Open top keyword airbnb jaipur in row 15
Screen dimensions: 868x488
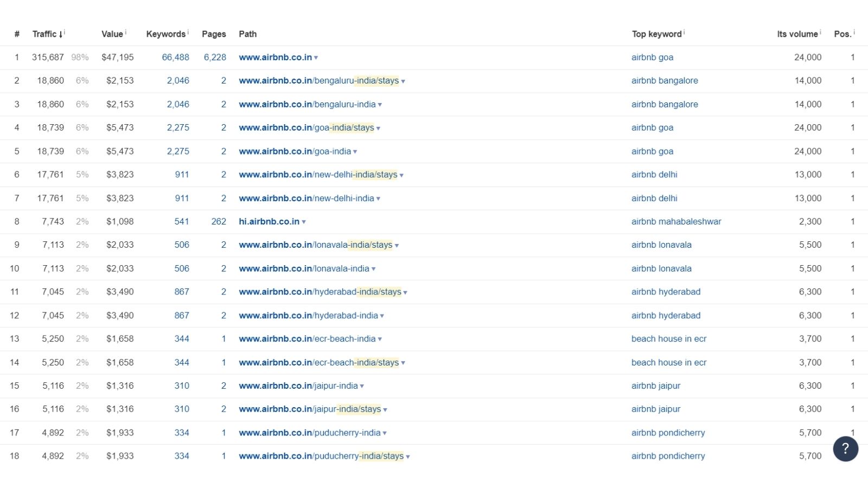pos(656,386)
